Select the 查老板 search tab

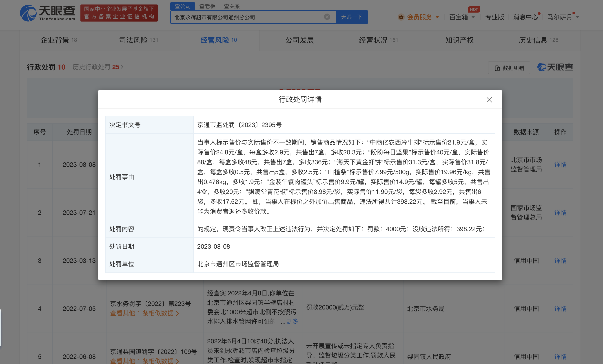(x=207, y=6)
